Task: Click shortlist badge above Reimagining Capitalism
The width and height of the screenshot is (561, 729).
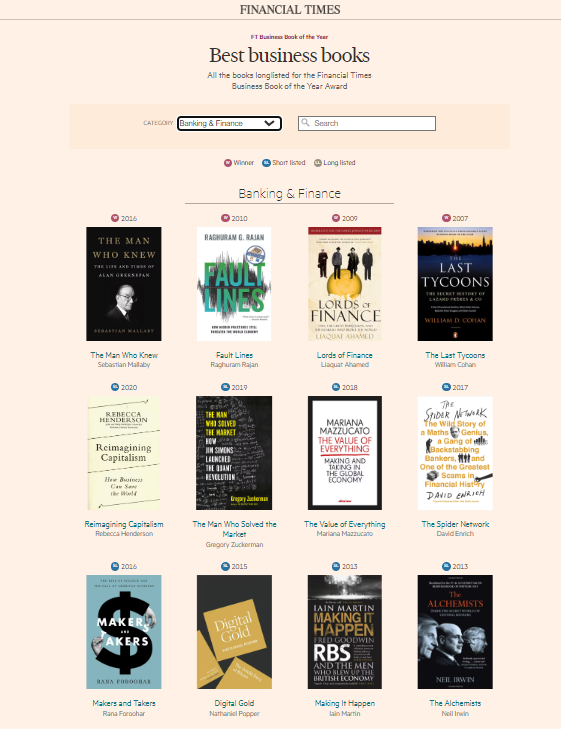Action: pos(115,387)
